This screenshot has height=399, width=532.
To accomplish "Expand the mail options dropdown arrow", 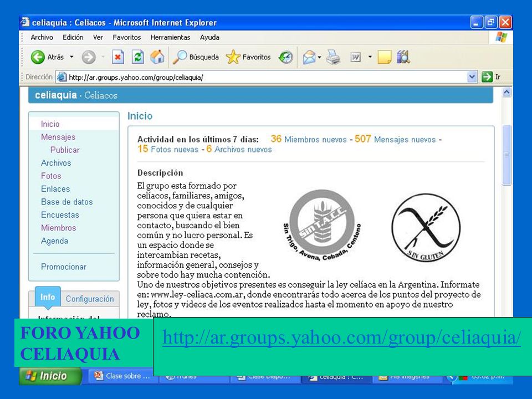I will click(x=319, y=57).
